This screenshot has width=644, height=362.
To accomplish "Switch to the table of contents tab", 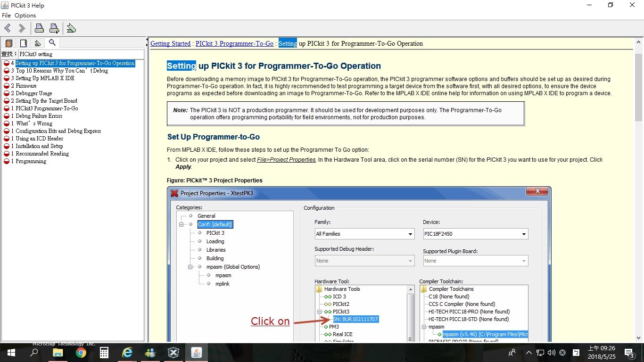I will click(x=9, y=43).
